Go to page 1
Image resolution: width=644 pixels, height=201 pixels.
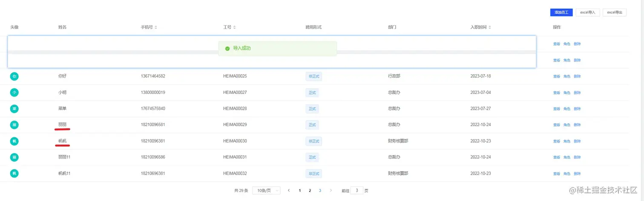(300, 190)
